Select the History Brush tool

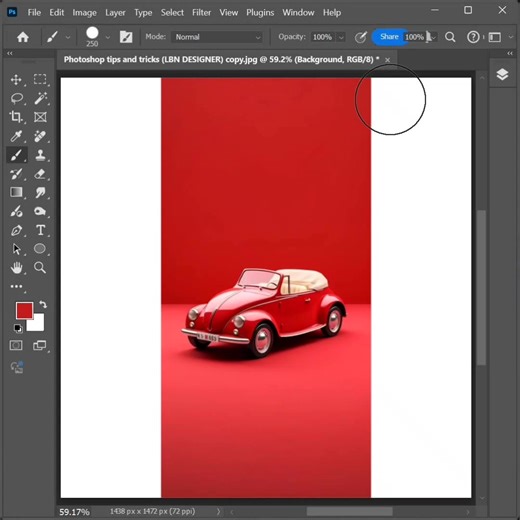[x=16, y=174]
